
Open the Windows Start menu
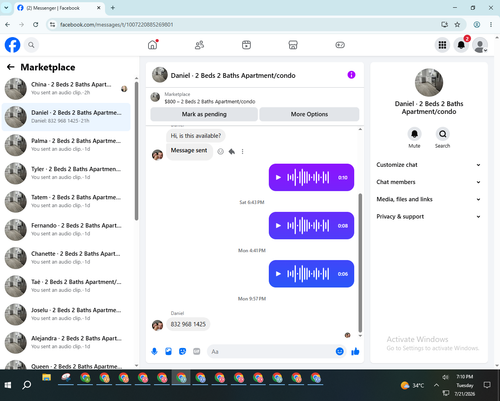(8, 385)
